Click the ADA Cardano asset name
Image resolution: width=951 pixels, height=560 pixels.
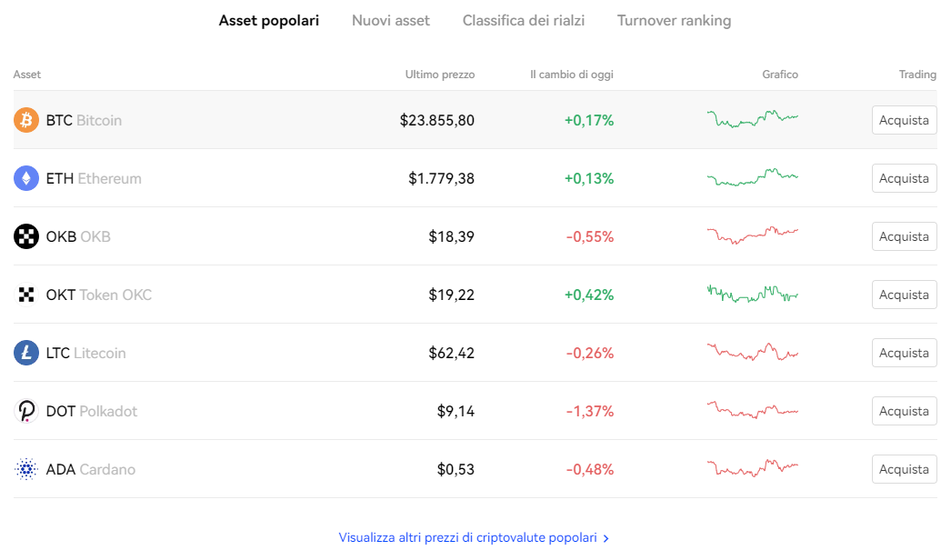coord(90,470)
